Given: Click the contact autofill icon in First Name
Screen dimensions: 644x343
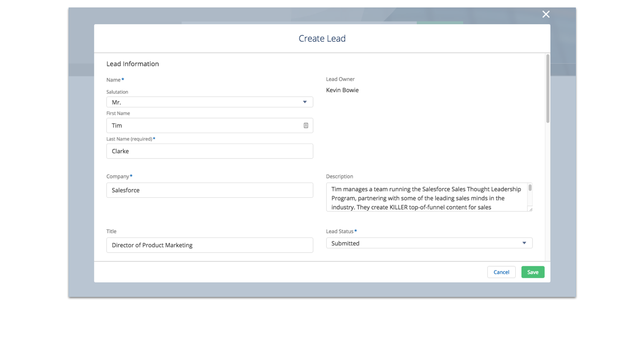Looking at the screenshot, I should click(306, 125).
